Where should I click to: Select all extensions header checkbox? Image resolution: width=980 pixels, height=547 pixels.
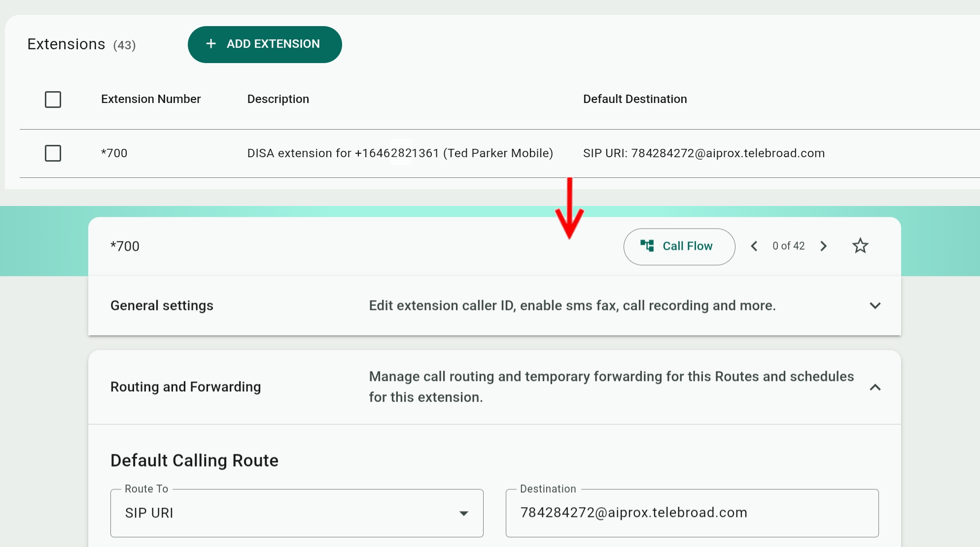point(53,100)
